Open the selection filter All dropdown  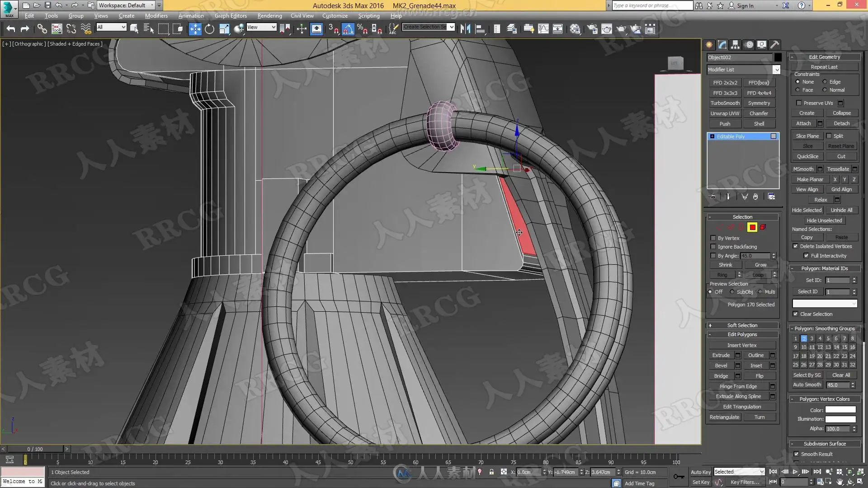[x=111, y=28]
